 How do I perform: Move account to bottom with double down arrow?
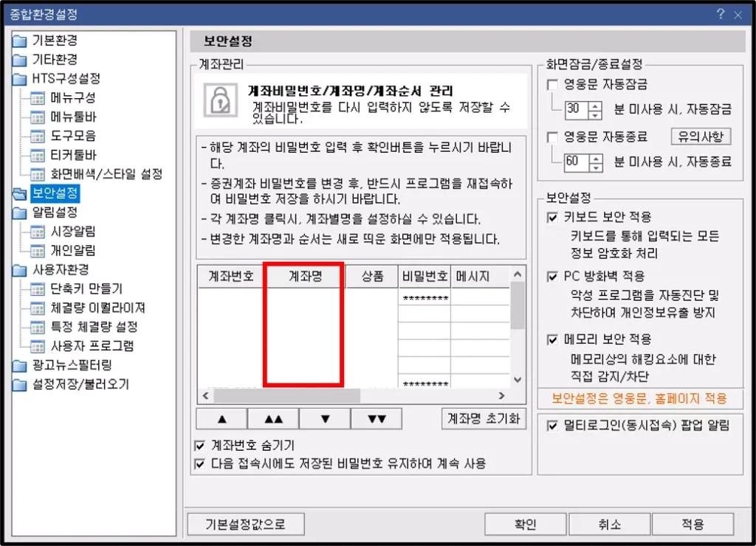click(377, 419)
